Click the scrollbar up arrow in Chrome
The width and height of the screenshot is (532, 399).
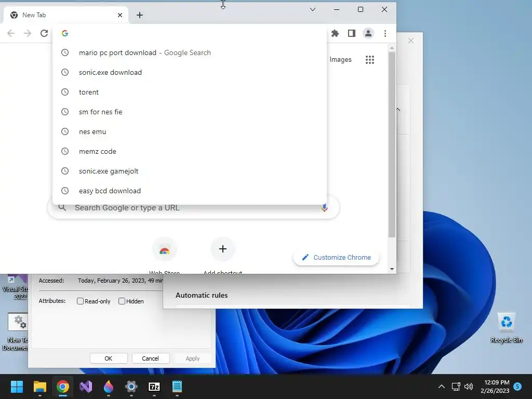[x=392, y=48]
